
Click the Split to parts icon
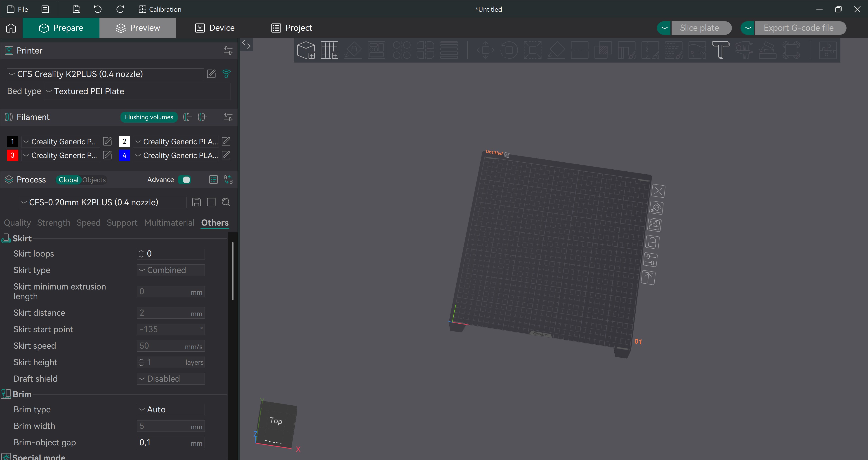[x=425, y=50]
